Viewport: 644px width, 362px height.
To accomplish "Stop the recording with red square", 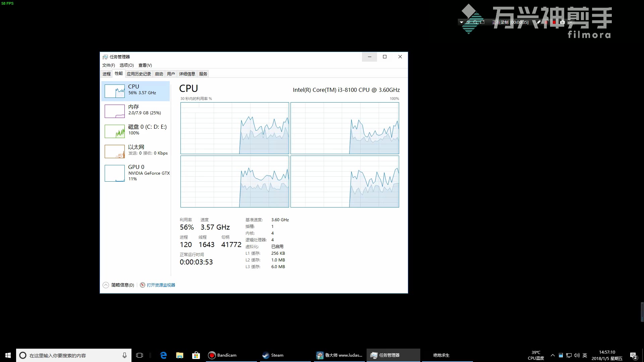I will [554, 22].
